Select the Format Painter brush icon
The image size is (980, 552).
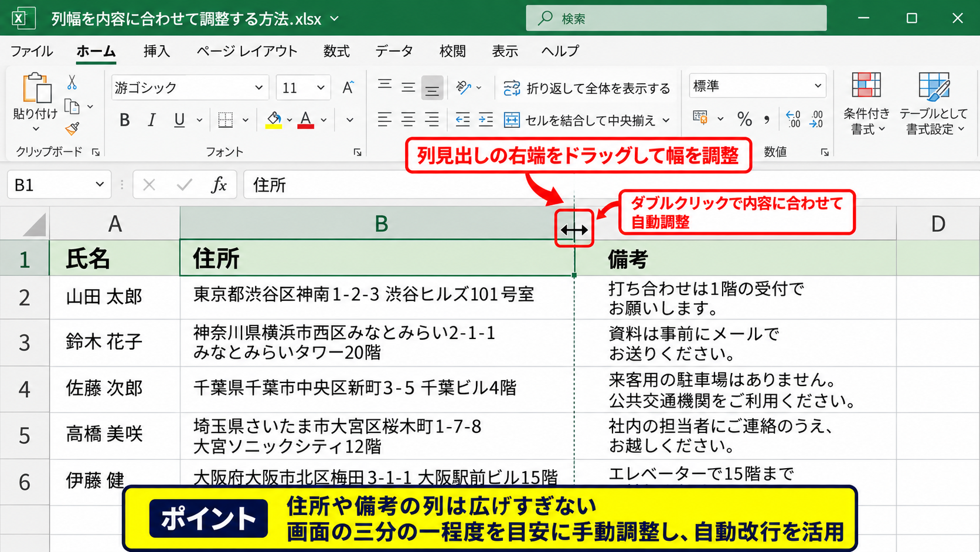coord(72,128)
